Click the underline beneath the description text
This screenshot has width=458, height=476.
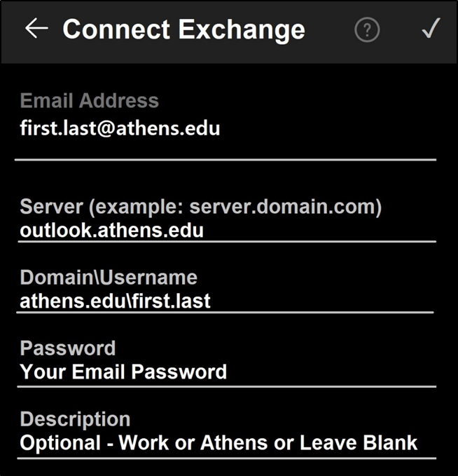point(225,458)
